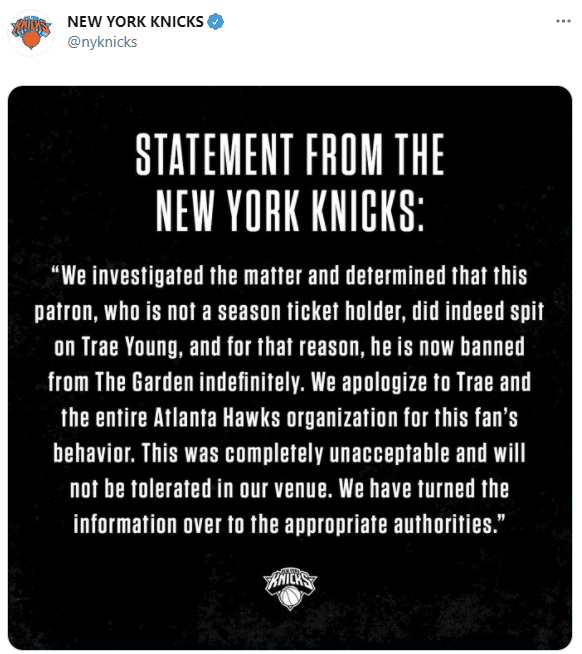Image resolution: width=582 pixels, height=654 pixels.
Task: Open the statement image attachment
Action: [x=290, y=367]
